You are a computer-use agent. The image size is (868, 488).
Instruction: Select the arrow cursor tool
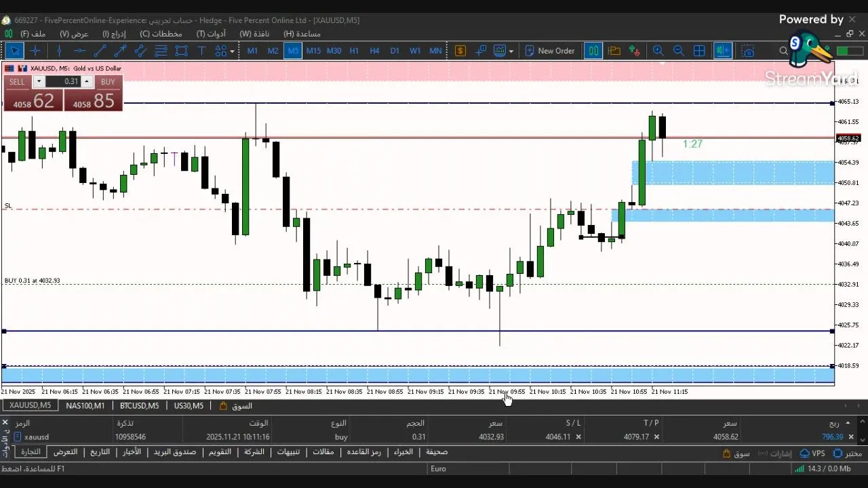coord(14,51)
